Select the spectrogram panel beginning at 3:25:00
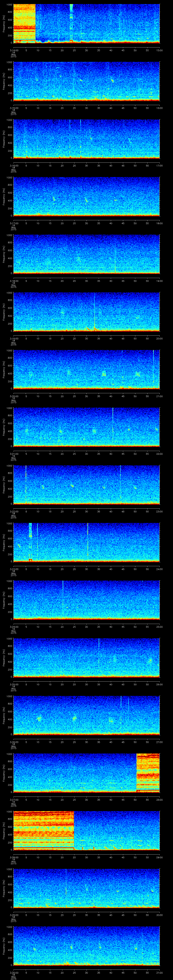 pyautogui.click(x=86, y=658)
